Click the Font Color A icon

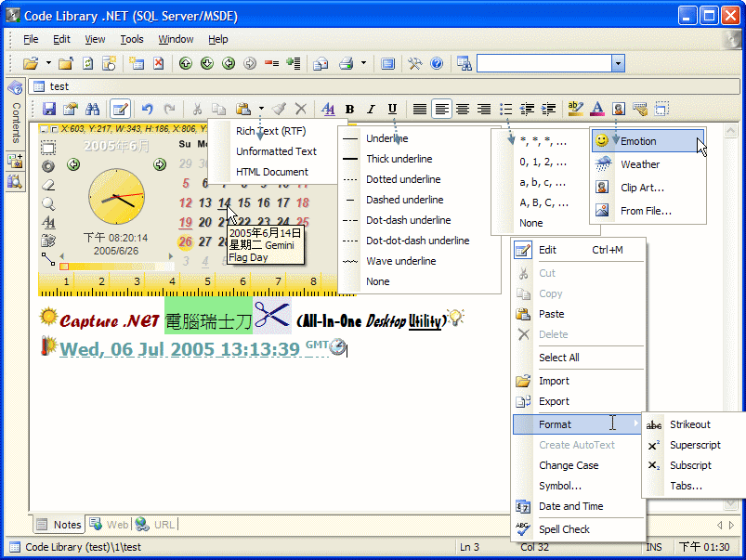point(597,109)
